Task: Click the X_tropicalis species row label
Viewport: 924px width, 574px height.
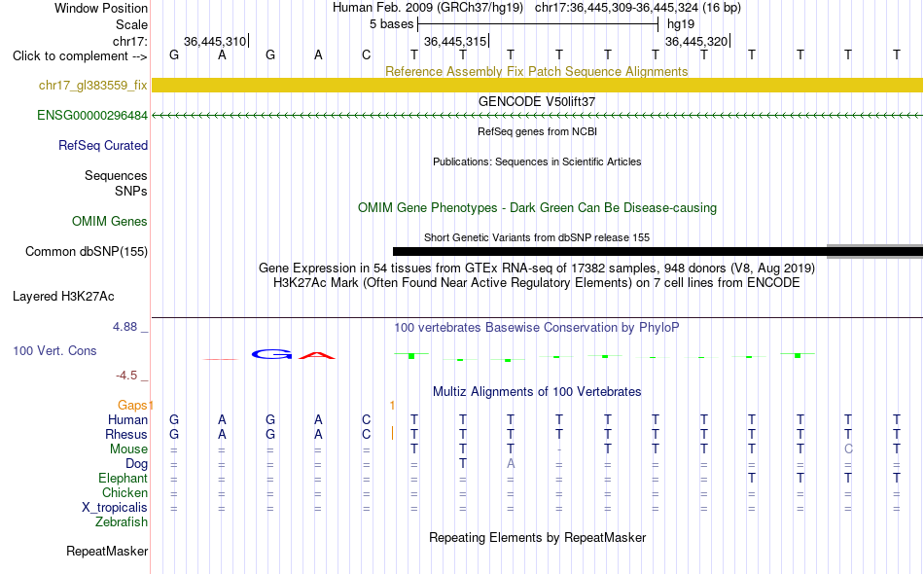Action: click(115, 508)
